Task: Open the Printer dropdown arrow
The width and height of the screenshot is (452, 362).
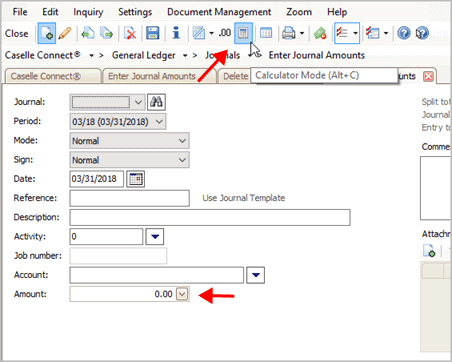Action: pos(302,33)
